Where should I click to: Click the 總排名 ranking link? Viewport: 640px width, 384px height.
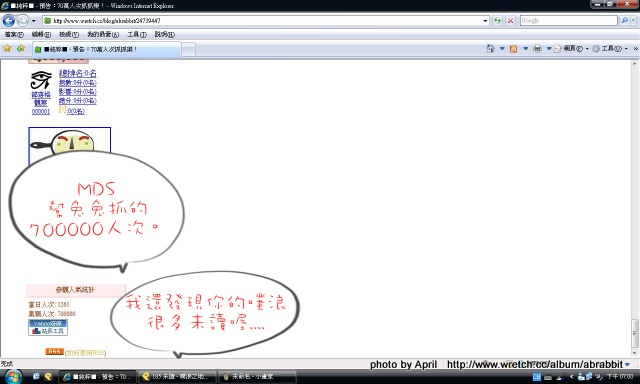pyautogui.click(x=78, y=73)
